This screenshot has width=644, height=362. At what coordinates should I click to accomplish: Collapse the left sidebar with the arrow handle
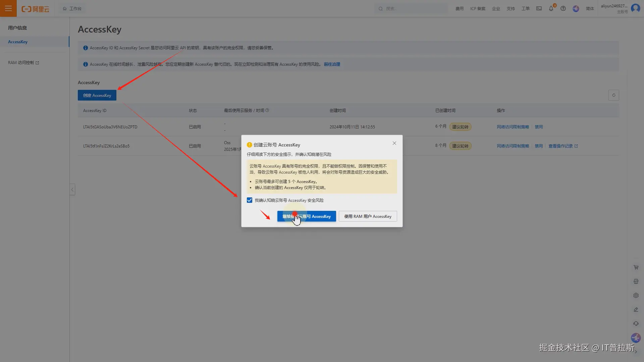[72, 190]
